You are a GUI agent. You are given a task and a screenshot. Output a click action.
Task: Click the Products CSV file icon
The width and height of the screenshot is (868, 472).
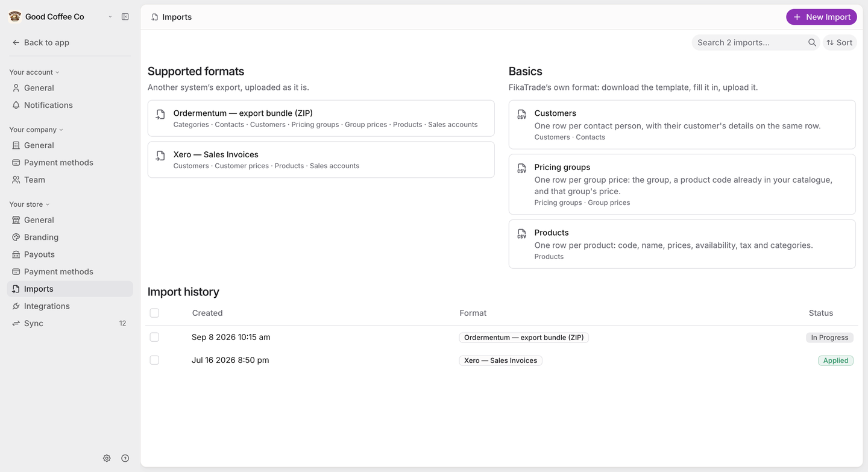[x=521, y=233]
